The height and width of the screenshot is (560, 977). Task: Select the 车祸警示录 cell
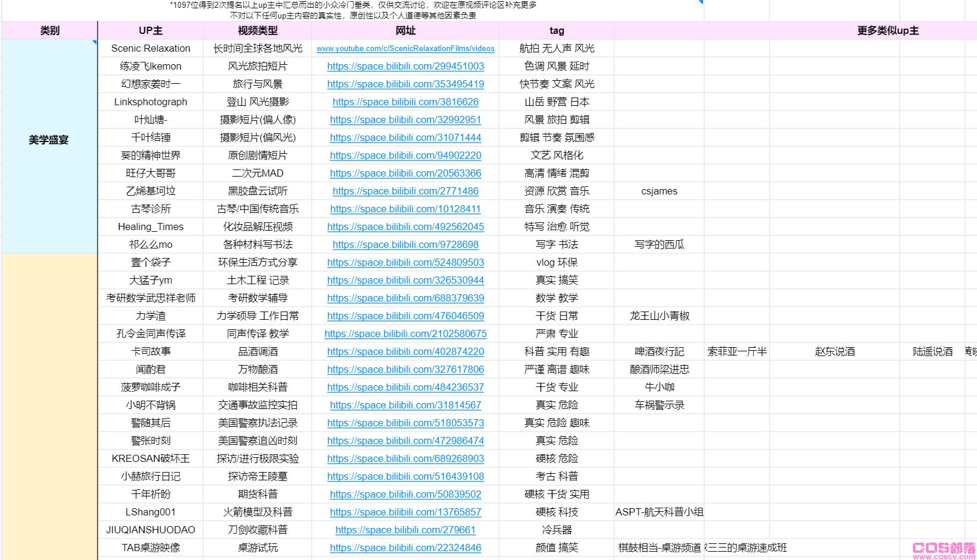point(659,405)
